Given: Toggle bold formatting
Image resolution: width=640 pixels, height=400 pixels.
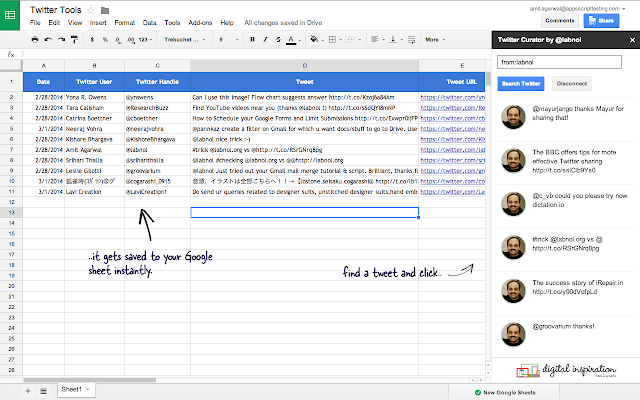Looking at the screenshot, I should 252,40.
